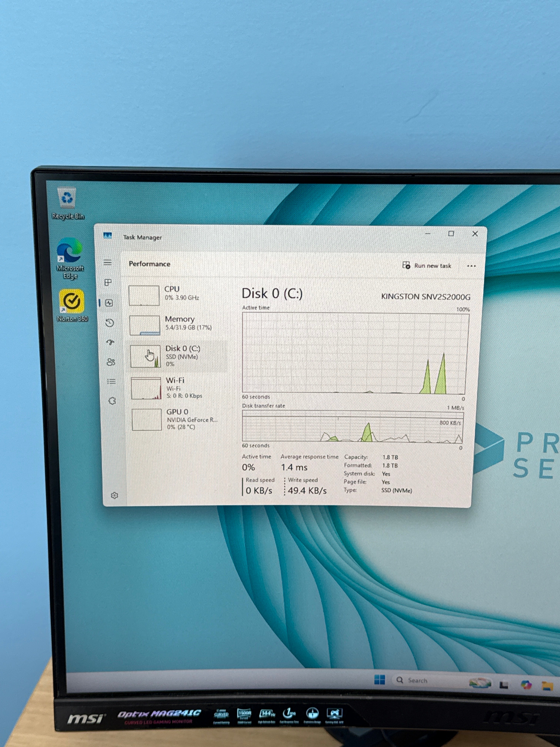
Task: Select the GPU 0 performance entry
Action: [179, 419]
